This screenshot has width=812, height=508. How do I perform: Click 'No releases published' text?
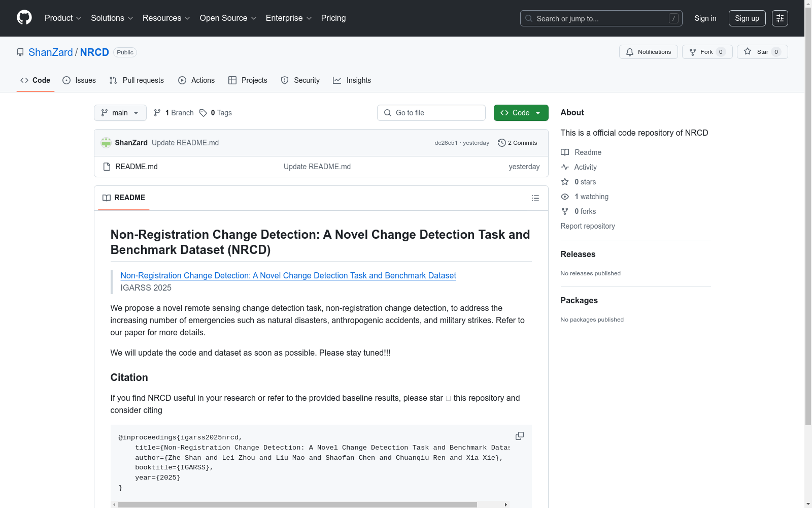click(x=591, y=273)
